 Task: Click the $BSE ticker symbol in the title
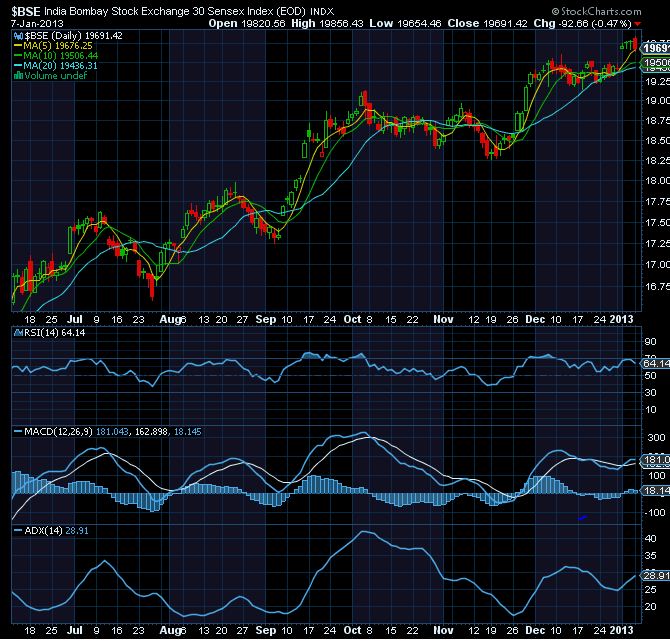click(x=26, y=11)
